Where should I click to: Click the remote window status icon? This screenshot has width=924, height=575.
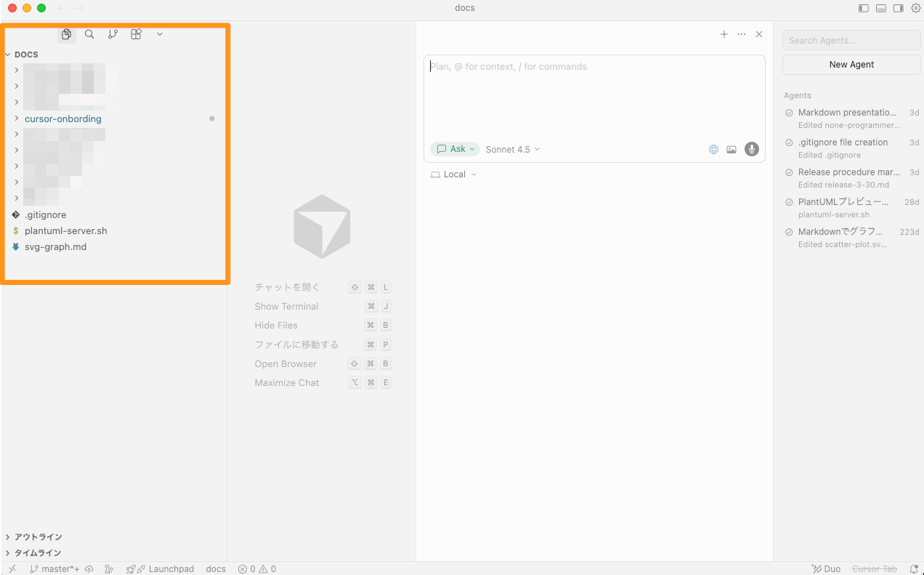pyautogui.click(x=12, y=569)
